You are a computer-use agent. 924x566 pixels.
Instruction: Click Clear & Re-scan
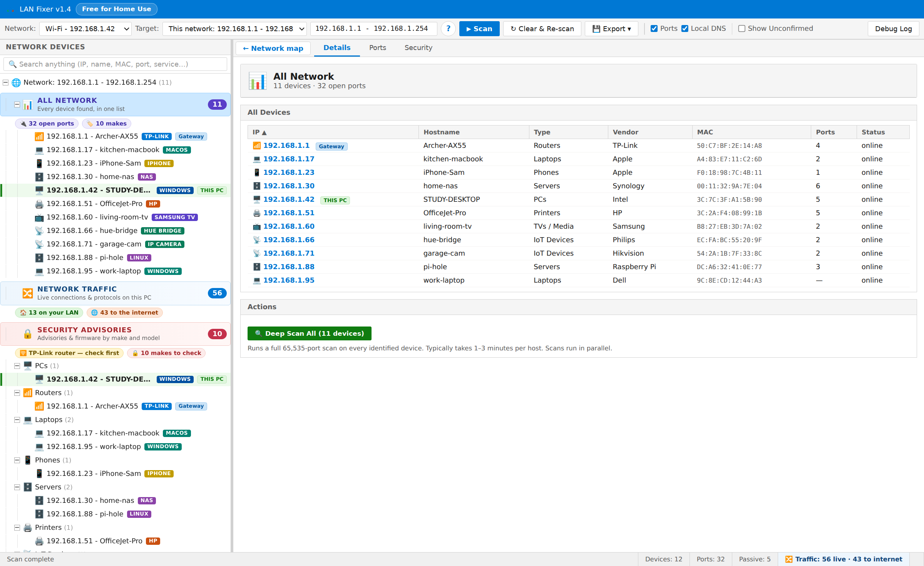pos(542,29)
